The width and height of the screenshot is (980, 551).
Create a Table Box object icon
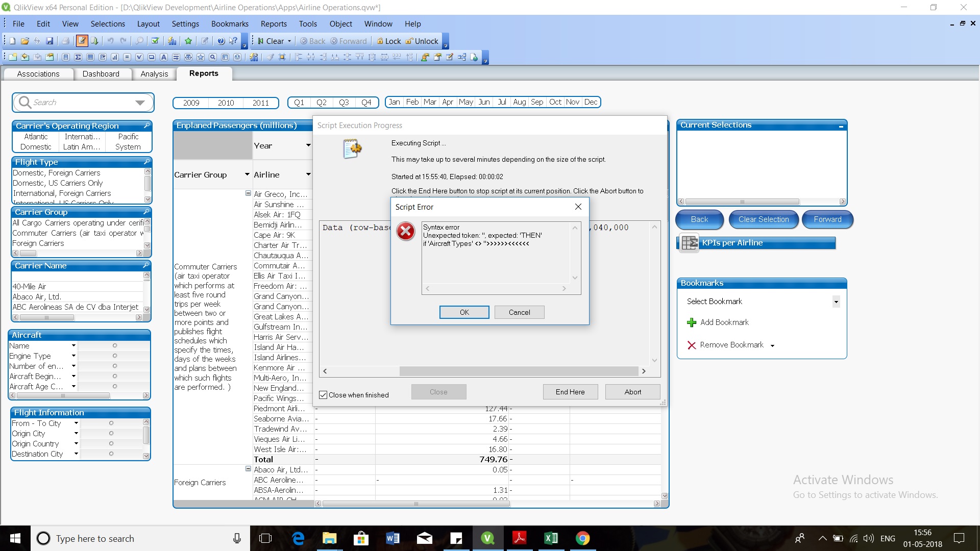click(90, 57)
